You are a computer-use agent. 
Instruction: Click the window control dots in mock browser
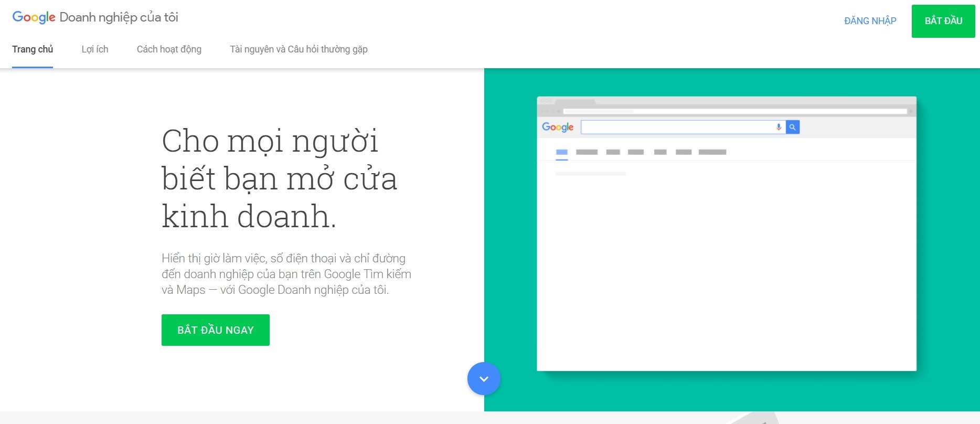[546, 101]
